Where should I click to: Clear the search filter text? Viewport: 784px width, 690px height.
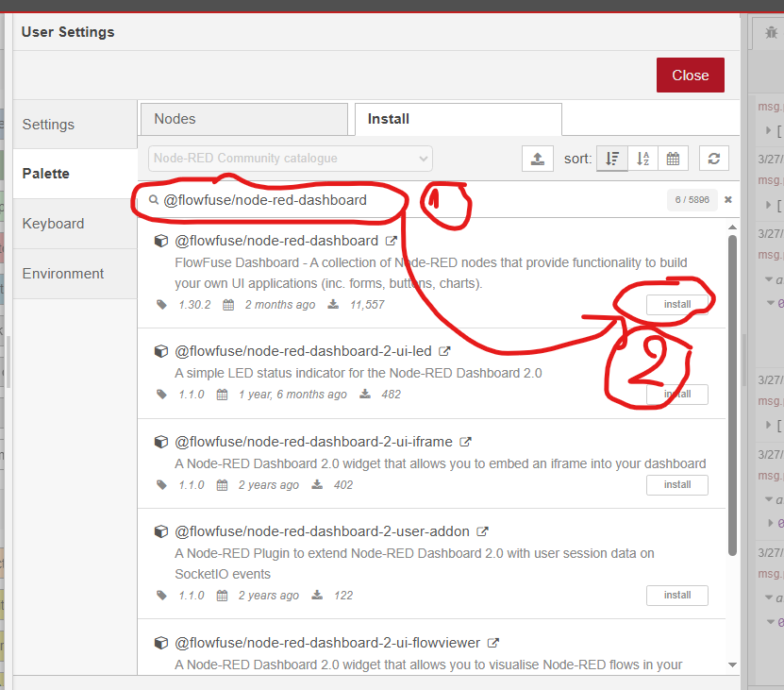click(728, 200)
